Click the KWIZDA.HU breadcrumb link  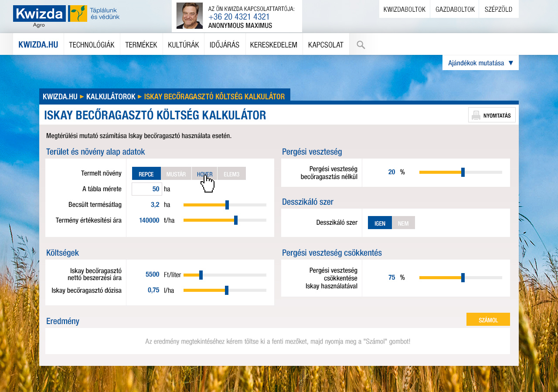pyautogui.click(x=60, y=96)
